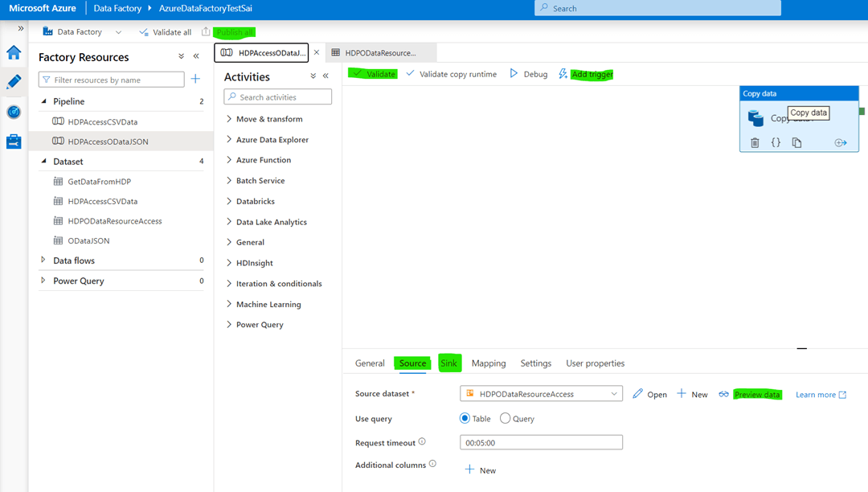The image size is (868, 492).
Task: Clone the Copy data activity icon
Action: [796, 143]
